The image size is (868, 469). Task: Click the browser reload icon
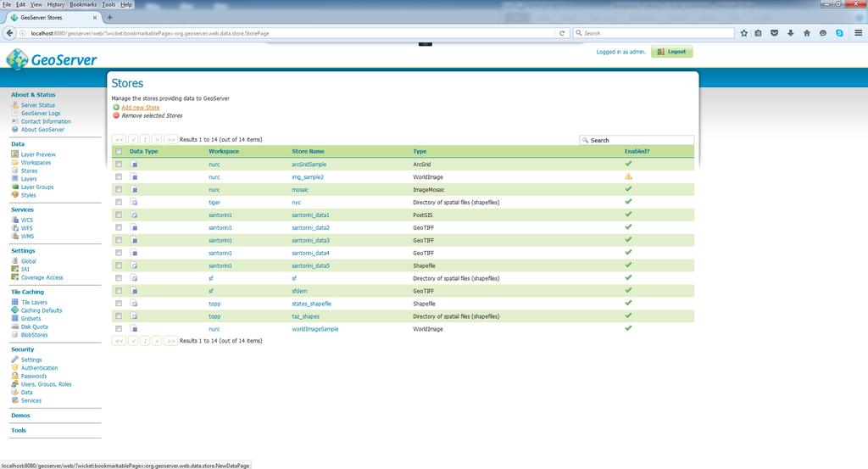coord(562,33)
